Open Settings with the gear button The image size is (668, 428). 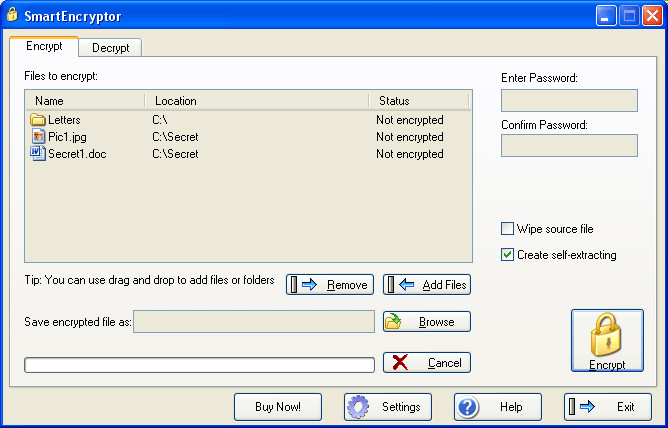[x=388, y=407]
